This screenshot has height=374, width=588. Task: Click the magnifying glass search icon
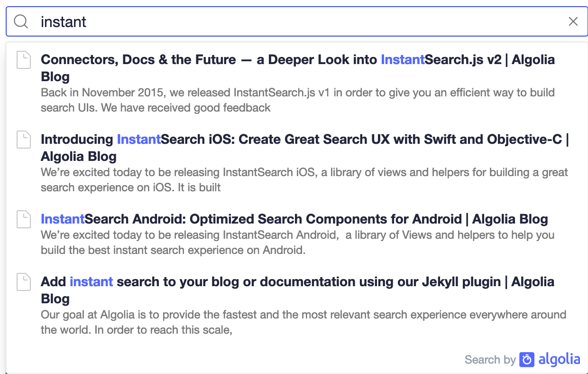point(21,21)
